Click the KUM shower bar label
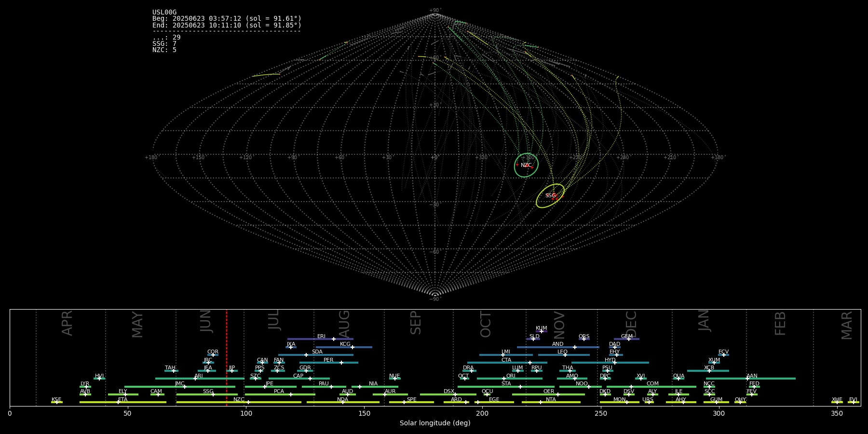 click(542, 328)
